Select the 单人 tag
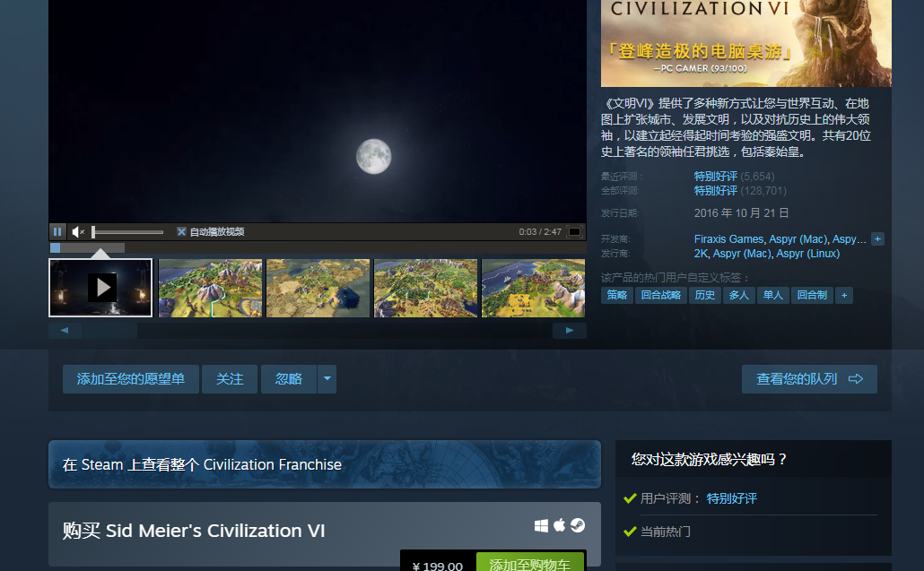Image resolution: width=924 pixels, height=571 pixels. coord(773,295)
